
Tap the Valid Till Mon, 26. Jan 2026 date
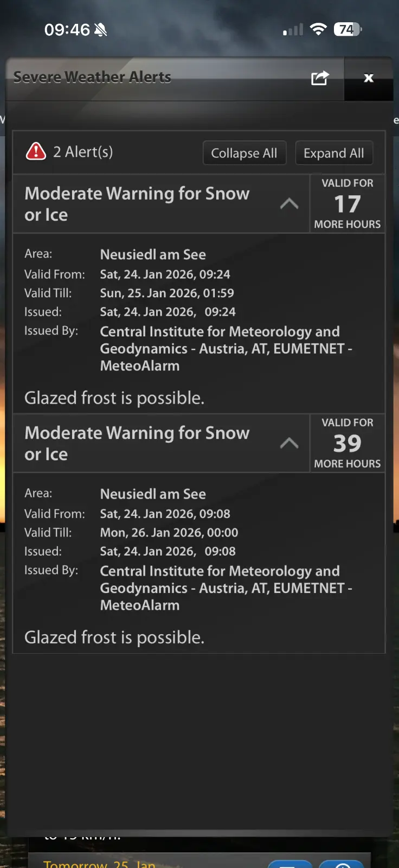click(x=169, y=533)
